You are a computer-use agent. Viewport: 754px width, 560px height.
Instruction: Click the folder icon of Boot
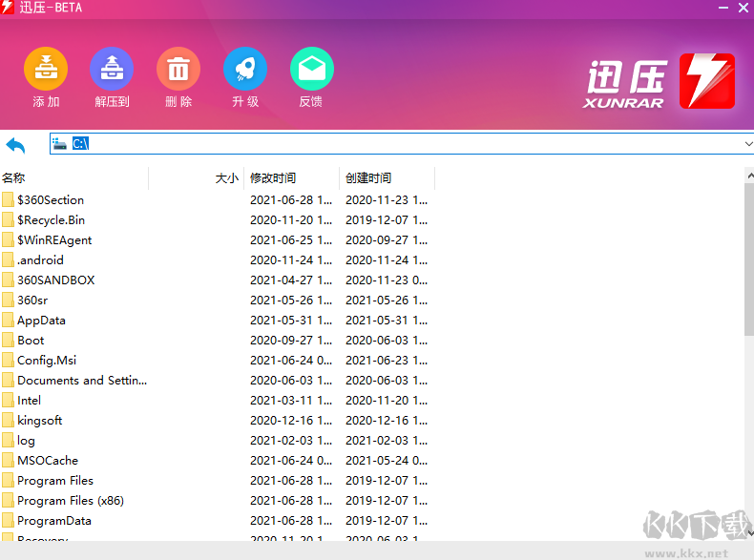pyautogui.click(x=8, y=340)
